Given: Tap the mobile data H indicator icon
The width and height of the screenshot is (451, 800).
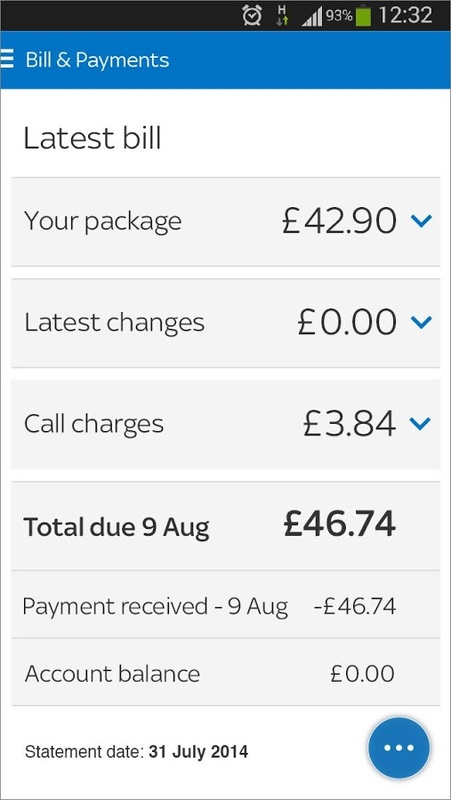Looking at the screenshot, I should tap(283, 16).
